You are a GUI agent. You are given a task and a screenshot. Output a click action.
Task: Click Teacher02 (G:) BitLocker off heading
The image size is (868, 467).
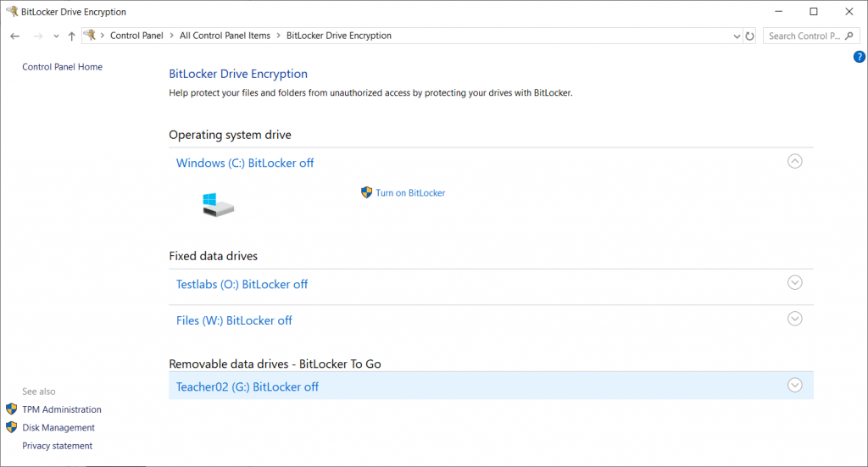(248, 386)
